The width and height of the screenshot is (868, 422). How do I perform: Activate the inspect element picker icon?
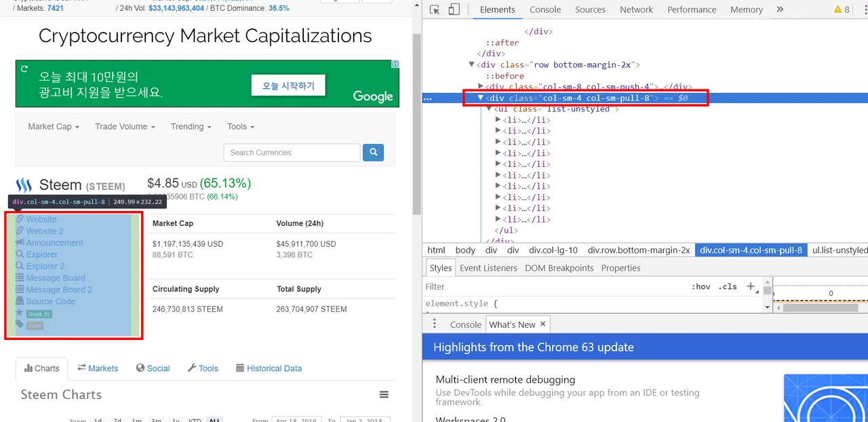pos(435,9)
